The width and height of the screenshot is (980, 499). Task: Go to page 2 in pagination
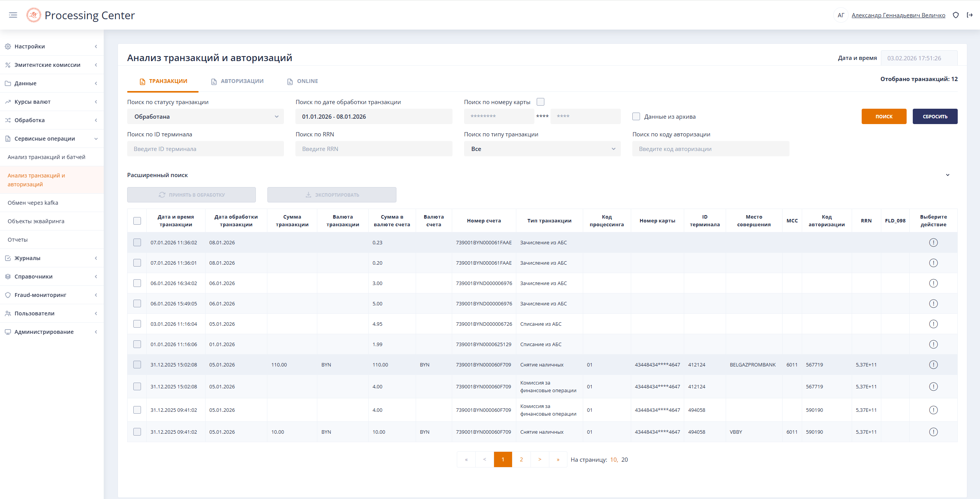tap(521, 459)
